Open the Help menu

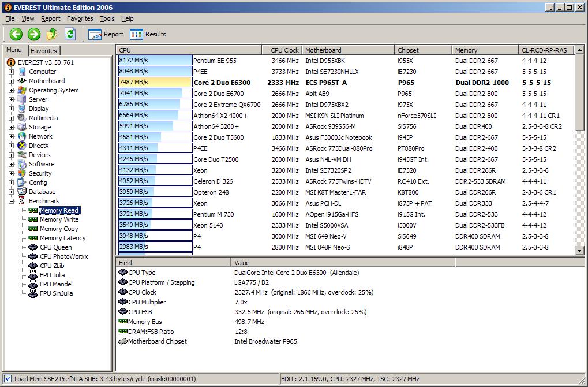click(x=127, y=18)
